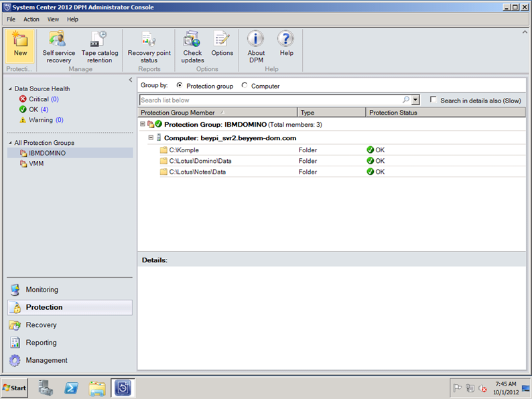
Task: Collapse All Protection Groups tree
Action: [10, 143]
